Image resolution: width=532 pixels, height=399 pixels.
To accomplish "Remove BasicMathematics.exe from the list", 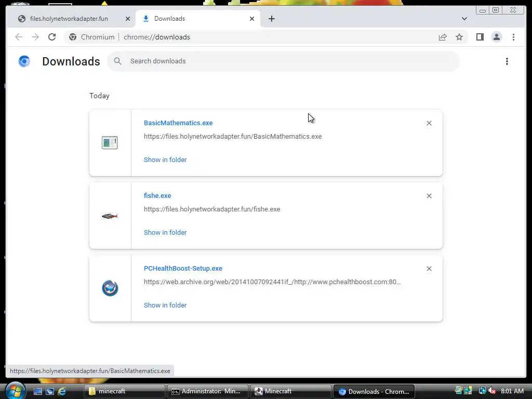I will click(429, 123).
